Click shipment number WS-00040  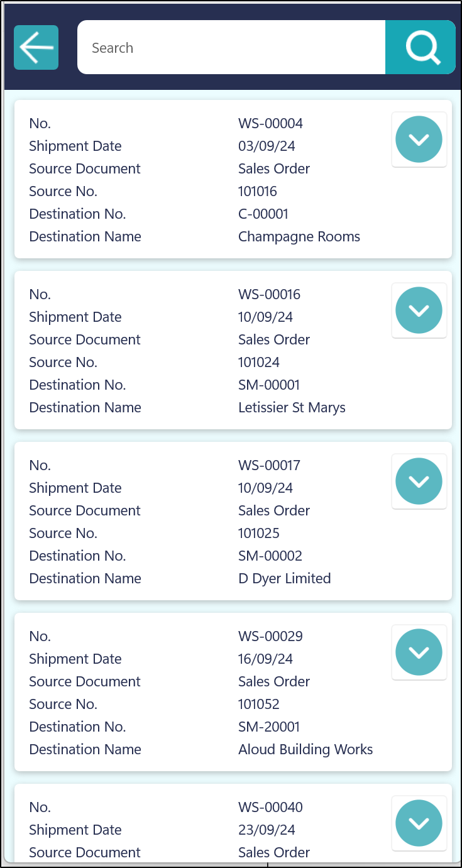click(270, 808)
